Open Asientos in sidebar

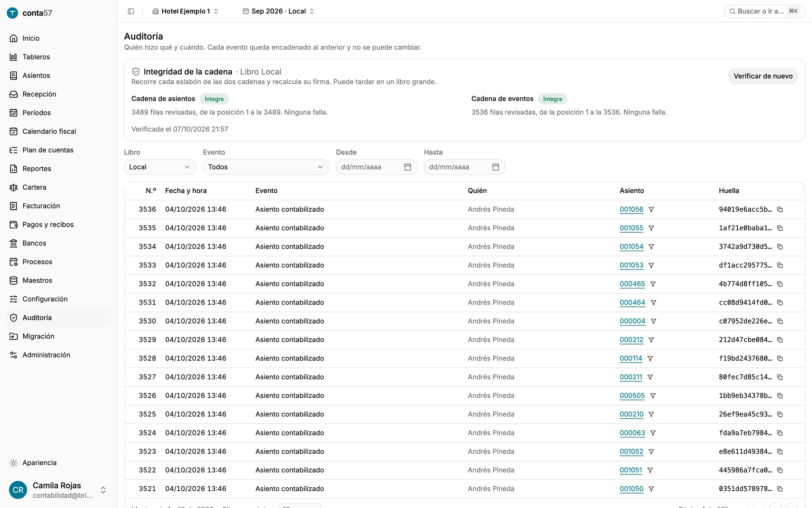pyautogui.click(x=58, y=76)
